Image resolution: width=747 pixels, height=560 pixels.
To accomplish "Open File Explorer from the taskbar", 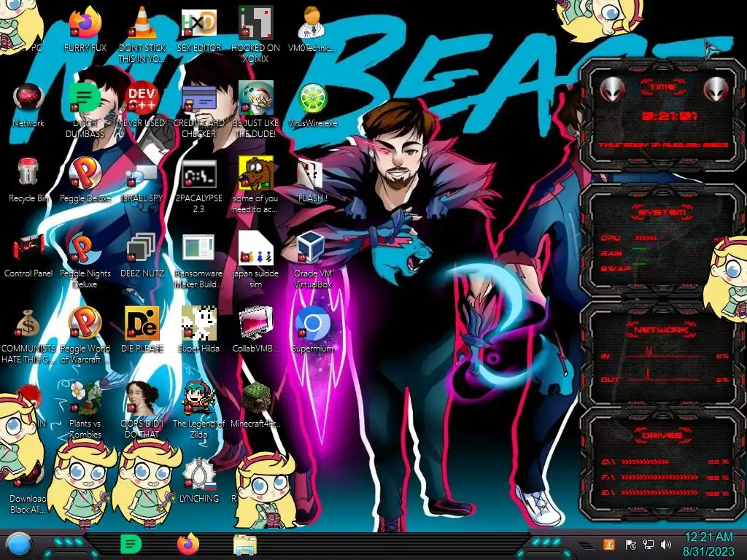I will coord(245,545).
